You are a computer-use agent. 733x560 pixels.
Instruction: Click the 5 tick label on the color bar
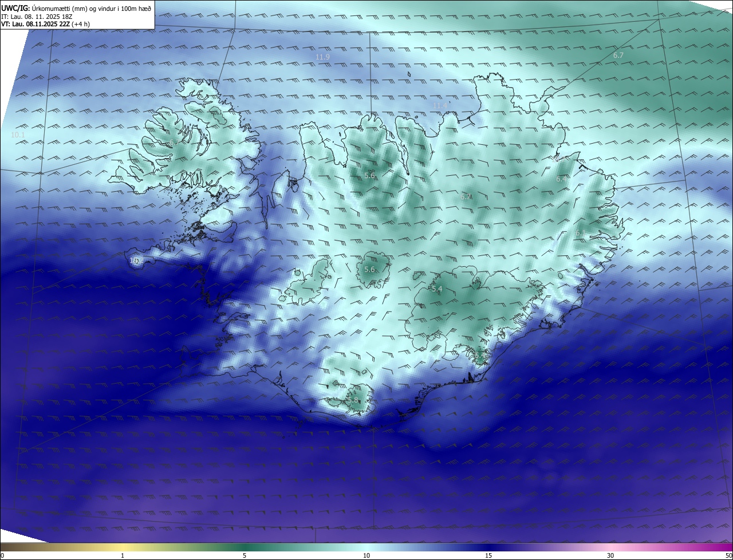point(245,555)
